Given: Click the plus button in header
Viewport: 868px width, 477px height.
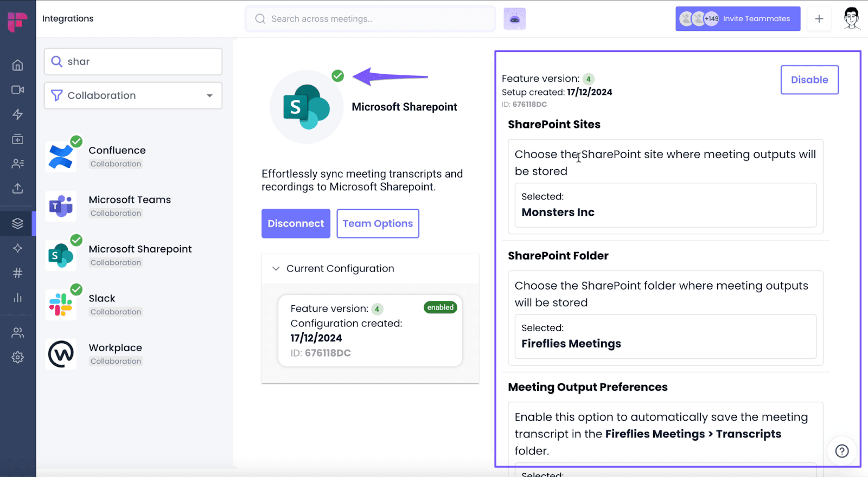Looking at the screenshot, I should 819,19.
